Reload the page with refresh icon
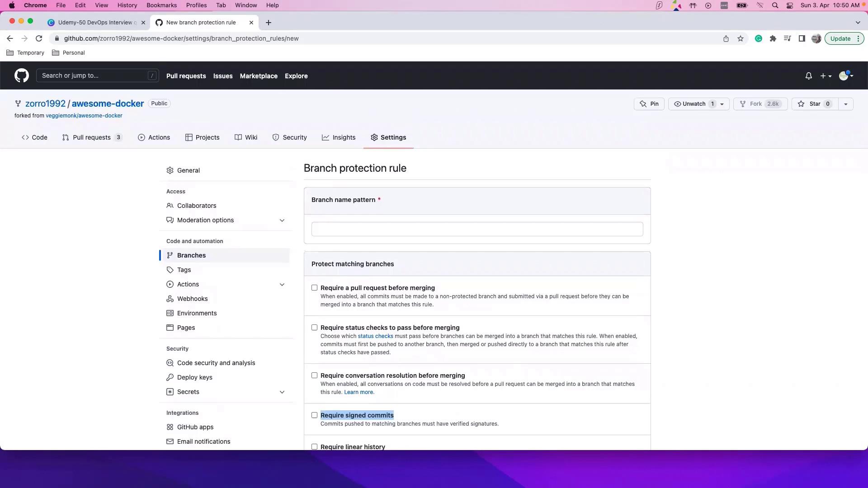The image size is (868, 488). pos(39,38)
